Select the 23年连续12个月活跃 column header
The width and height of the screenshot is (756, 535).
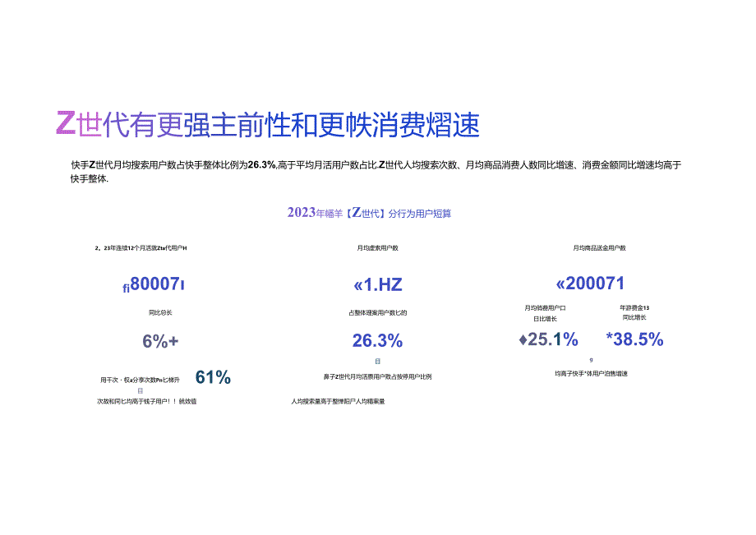pyautogui.click(x=140, y=245)
